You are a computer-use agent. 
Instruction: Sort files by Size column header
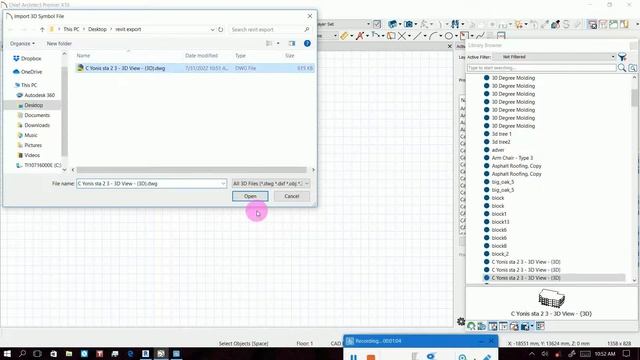290,56
